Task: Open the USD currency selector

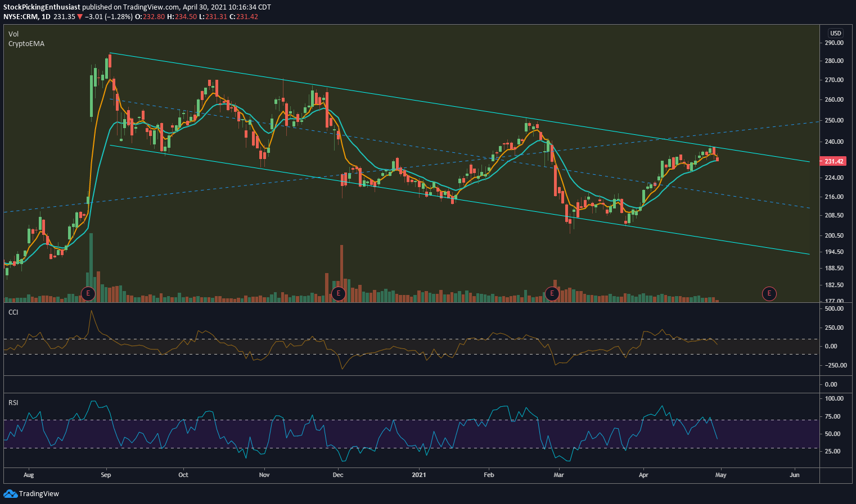Action: point(836,33)
